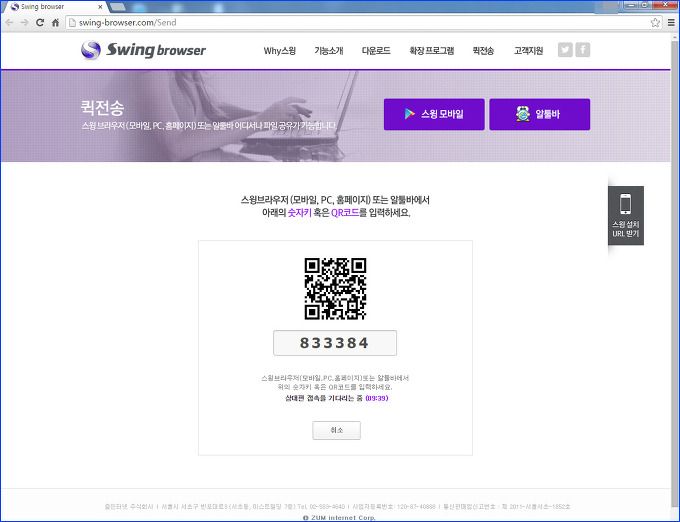Click the number key field 833384
This screenshot has width=680, height=522.
335,343
